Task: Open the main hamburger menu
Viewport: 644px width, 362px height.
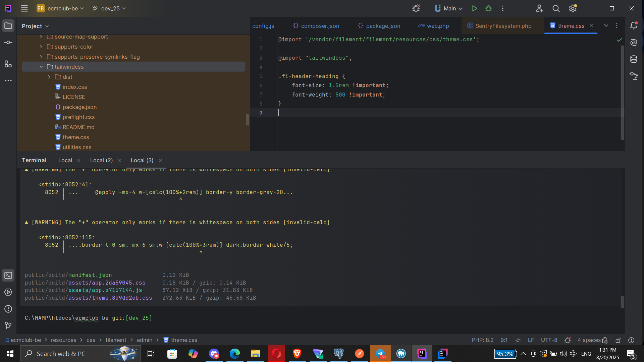Action: point(24,8)
